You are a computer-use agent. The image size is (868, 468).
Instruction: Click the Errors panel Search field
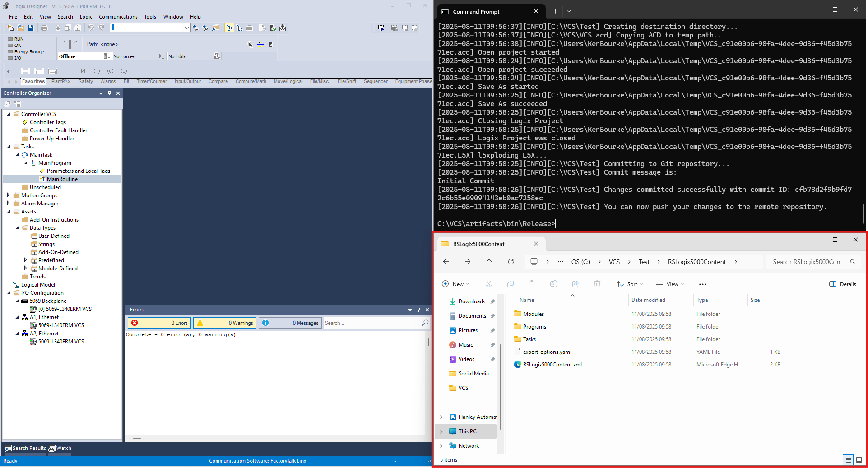(376, 323)
